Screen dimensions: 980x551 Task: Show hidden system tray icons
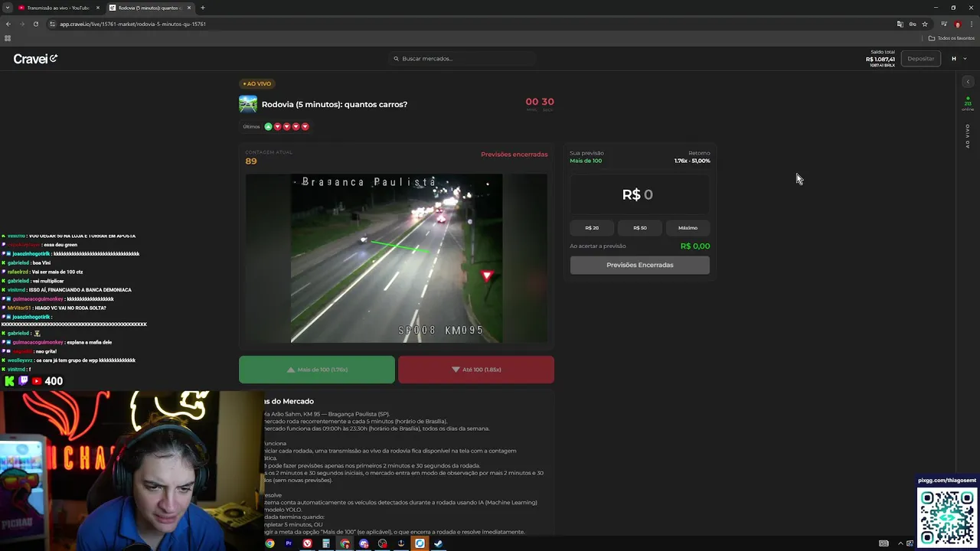tap(900, 543)
